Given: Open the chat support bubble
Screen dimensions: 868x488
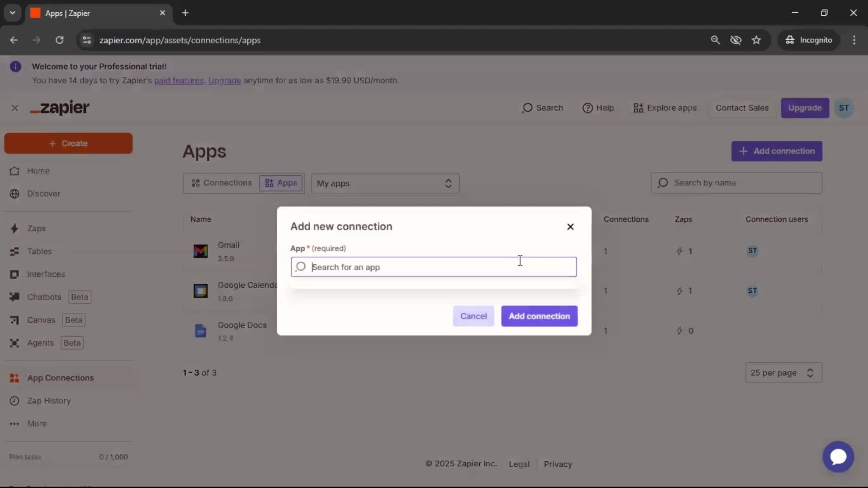Looking at the screenshot, I should click(838, 457).
